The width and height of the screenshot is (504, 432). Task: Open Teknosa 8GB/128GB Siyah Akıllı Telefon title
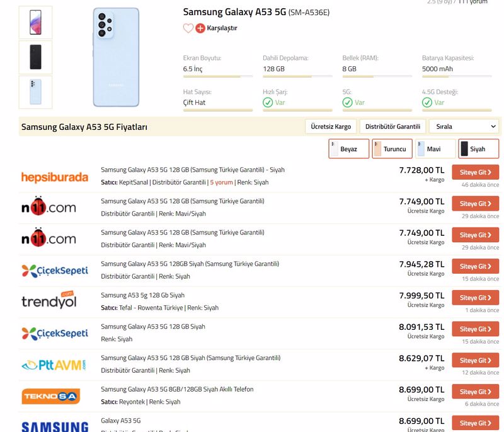tap(177, 389)
